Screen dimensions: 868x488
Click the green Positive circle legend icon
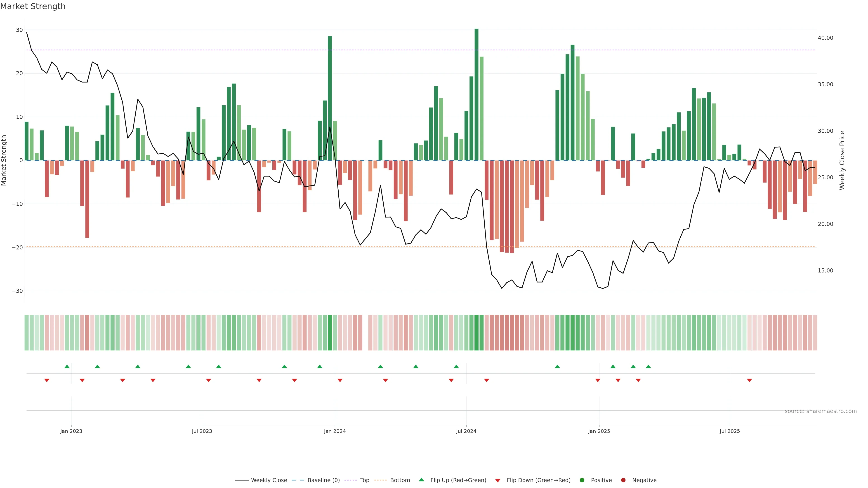point(582,480)
